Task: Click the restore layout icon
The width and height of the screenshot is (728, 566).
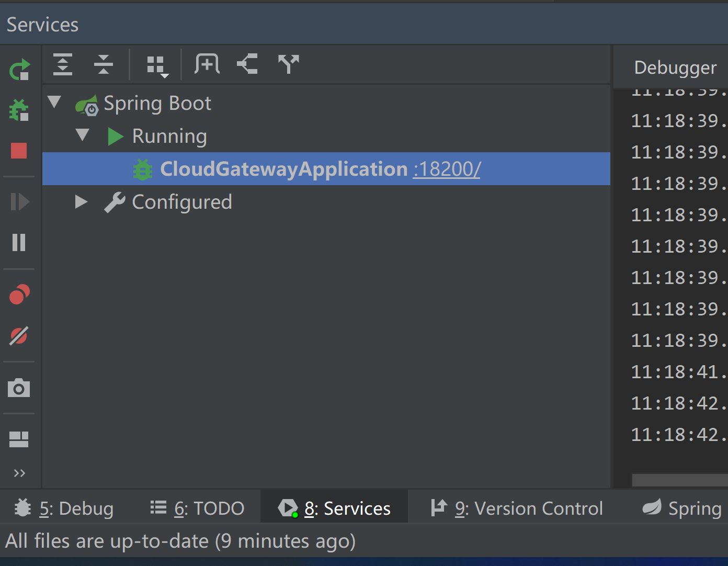Action: tap(19, 439)
